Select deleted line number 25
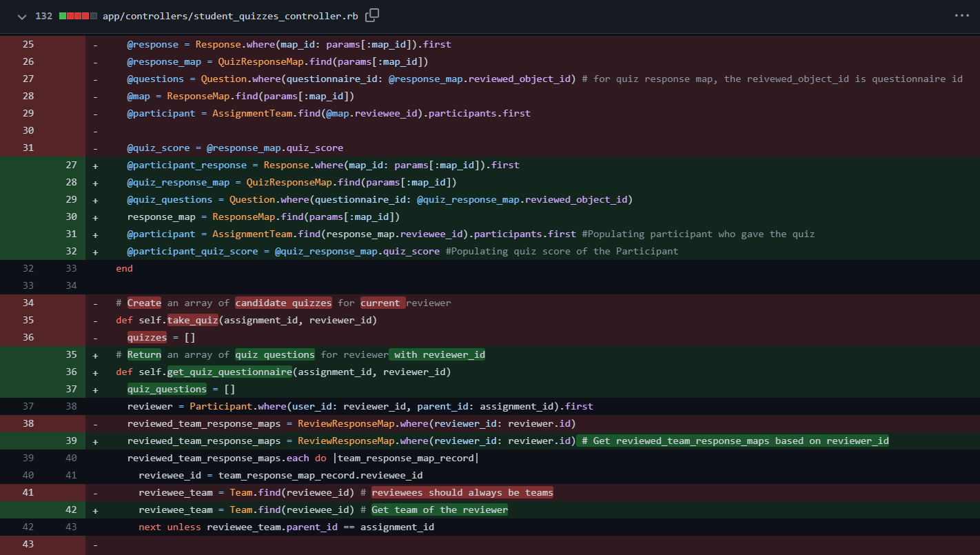980x555 pixels. [28, 44]
